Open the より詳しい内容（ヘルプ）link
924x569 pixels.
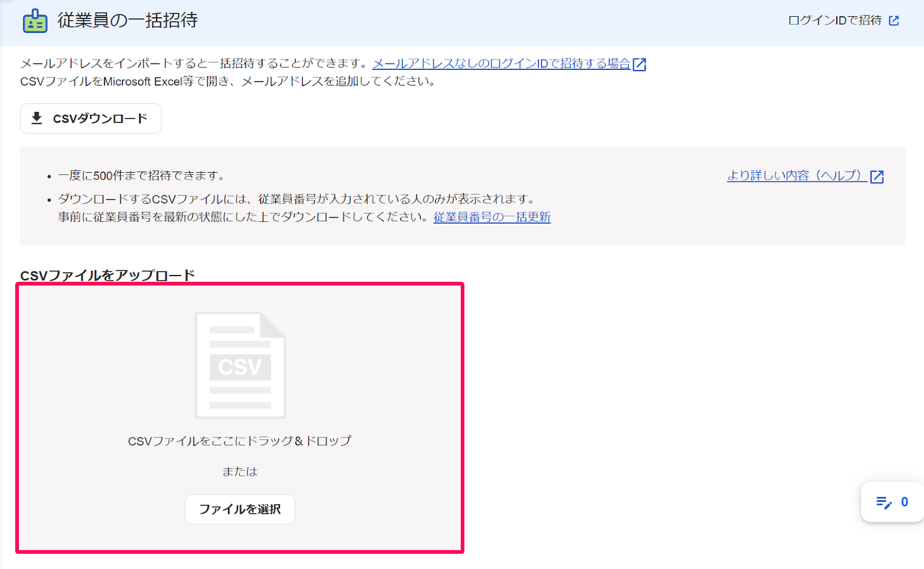[797, 176]
